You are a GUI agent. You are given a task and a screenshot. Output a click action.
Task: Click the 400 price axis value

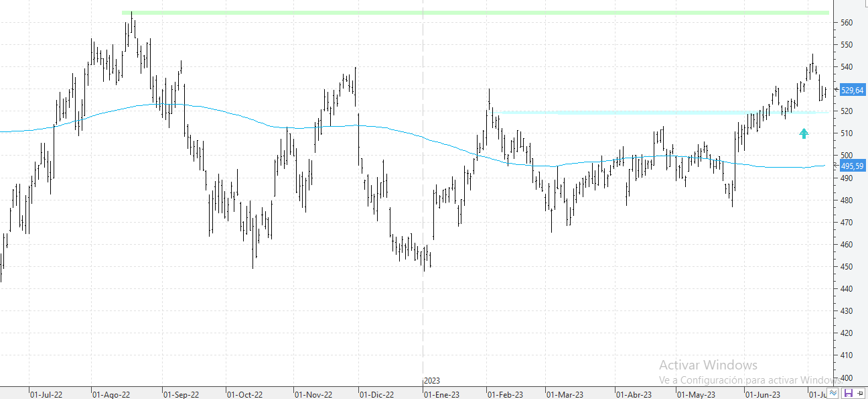tap(847, 377)
